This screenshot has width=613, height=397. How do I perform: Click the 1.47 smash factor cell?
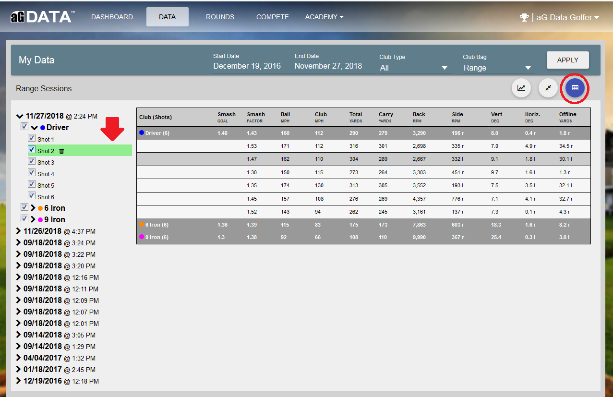pos(252,159)
